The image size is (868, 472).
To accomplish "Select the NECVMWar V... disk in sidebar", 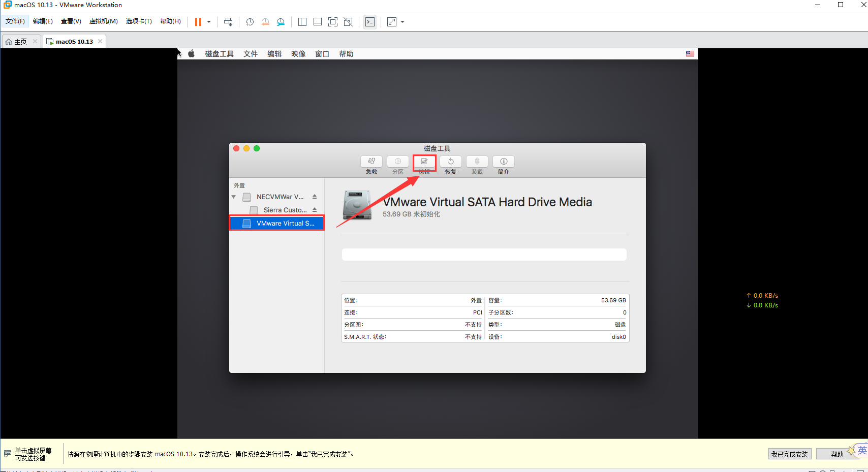I will coord(276,197).
